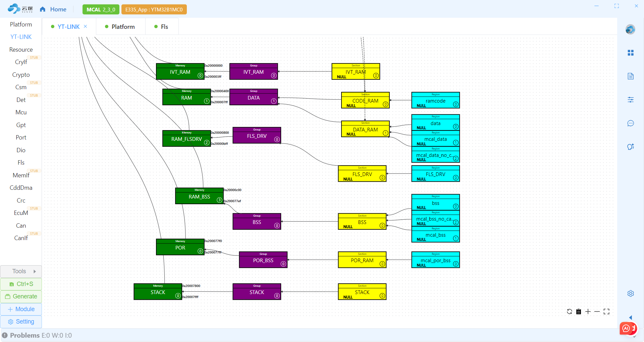The width and height of the screenshot is (644, 342).
Task: Select the purple POR_BSS group node
Action: click(263, 260)
